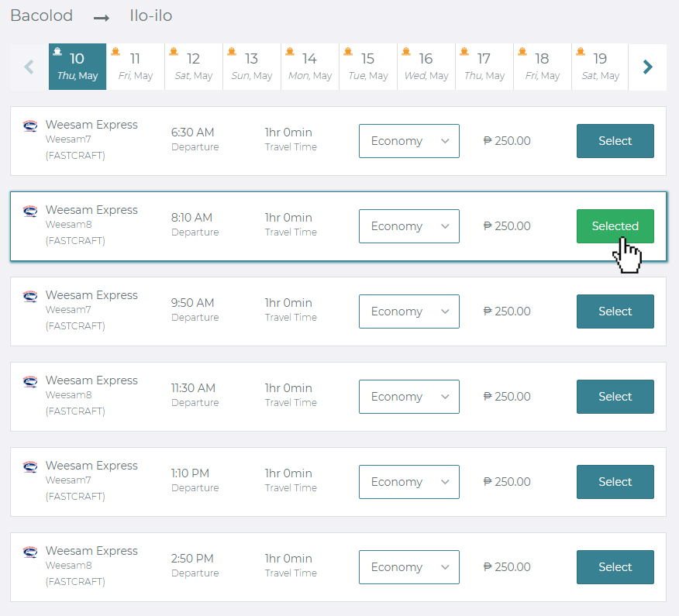Image resolution: width=679 pixels, height=616 pixels.
Task: Switch to the Mon, May 14 date tab
Action: [310, 67]
